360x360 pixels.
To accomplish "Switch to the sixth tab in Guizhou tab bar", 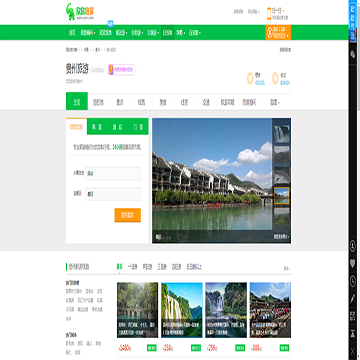I will click(184, 103).
